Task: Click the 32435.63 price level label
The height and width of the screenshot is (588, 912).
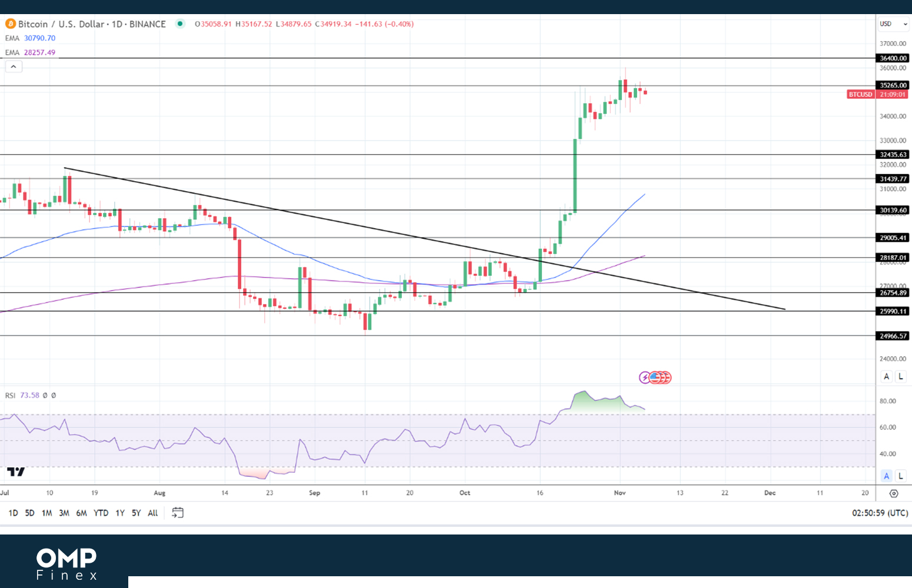Action: (x=893, y=155)
